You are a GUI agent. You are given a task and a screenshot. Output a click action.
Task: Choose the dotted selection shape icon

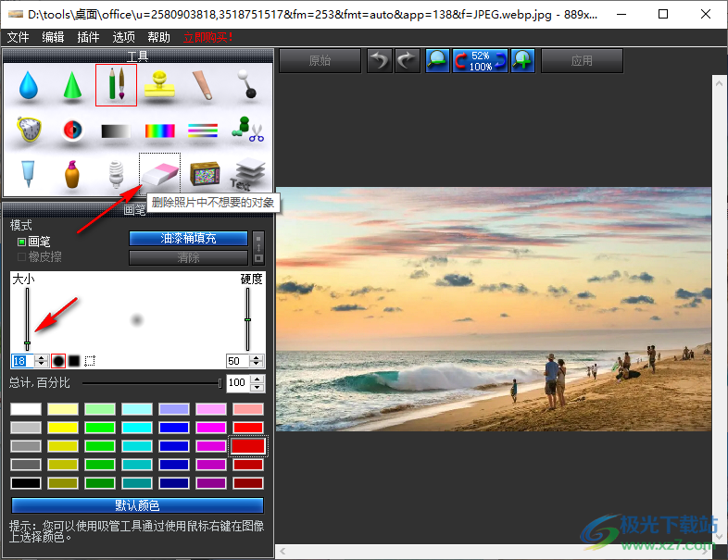90,360
